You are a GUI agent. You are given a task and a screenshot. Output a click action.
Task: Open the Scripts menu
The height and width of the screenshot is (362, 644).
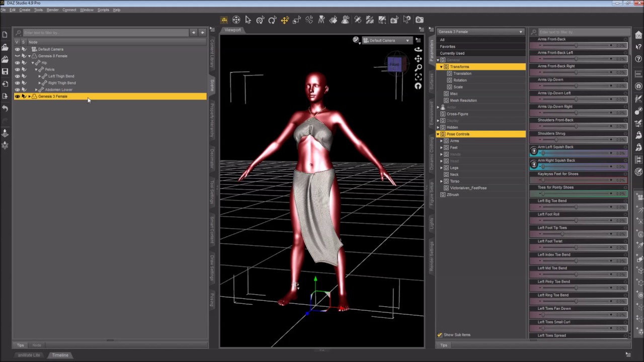(x=103, y=10)
